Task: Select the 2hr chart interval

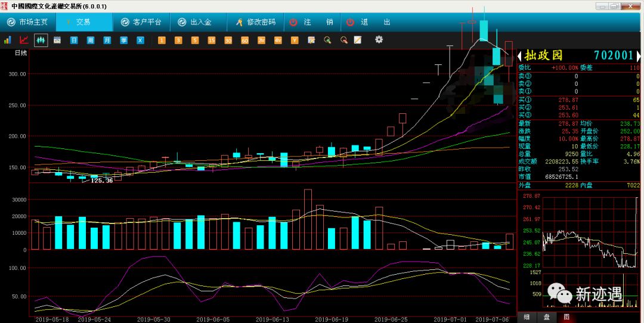Action: pyautogui.click(x=261, y=40)
